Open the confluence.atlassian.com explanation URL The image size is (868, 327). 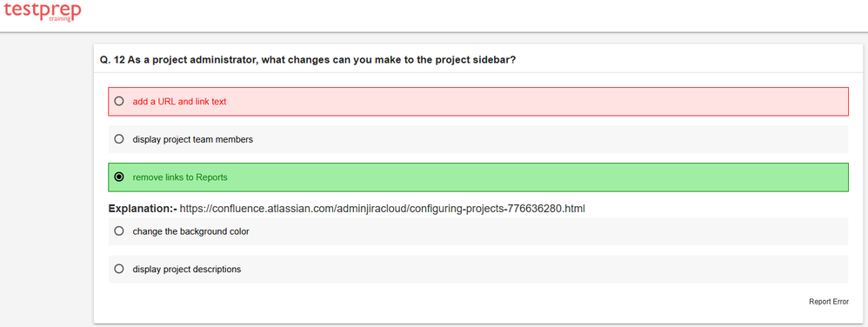pyautogui.click(x=383, y=209)
